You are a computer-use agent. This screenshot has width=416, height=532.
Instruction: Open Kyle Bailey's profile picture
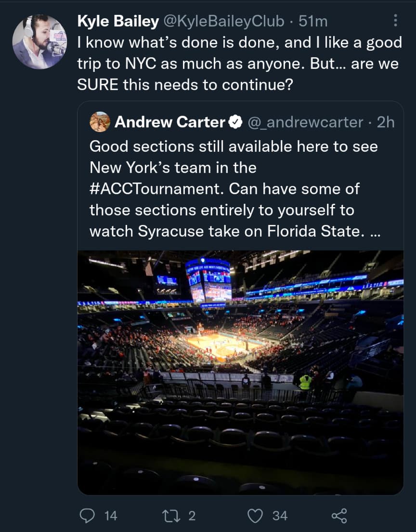click(39, 42)
